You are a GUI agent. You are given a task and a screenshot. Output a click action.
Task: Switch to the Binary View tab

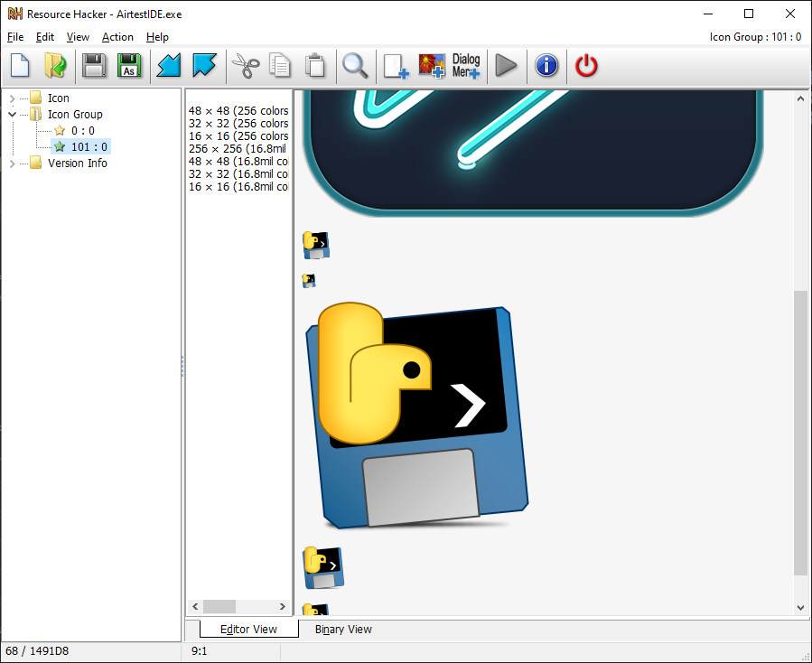[x=343, y=629]
